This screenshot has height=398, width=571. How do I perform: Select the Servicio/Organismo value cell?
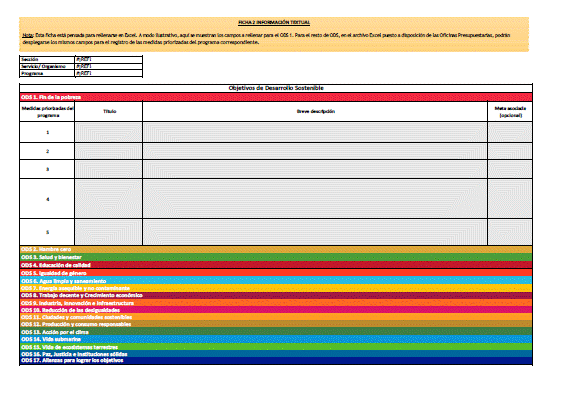point(109,66)
